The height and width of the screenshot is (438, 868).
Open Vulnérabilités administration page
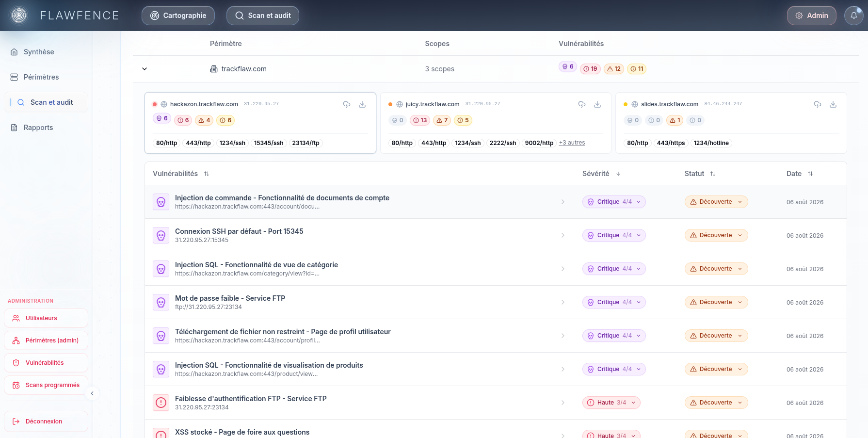46,363
